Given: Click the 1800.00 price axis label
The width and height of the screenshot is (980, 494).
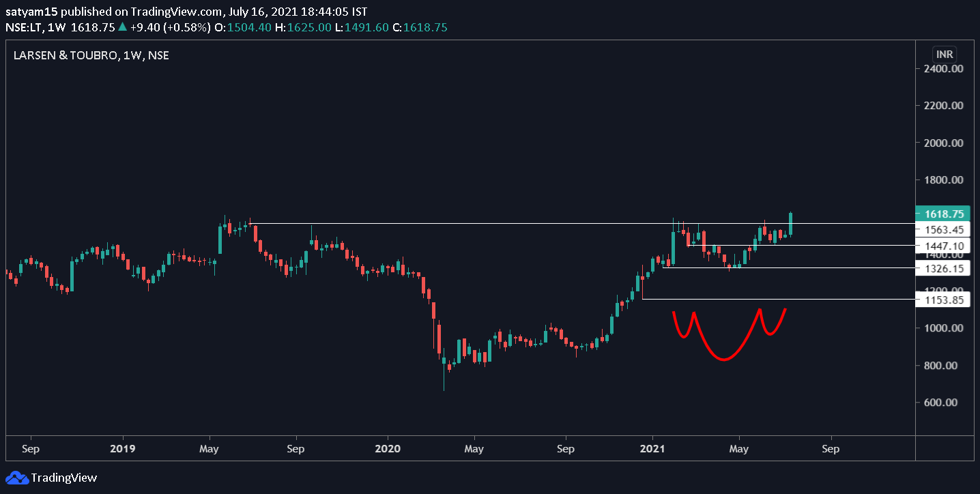Looking at the screenshot, I should [944, 180].
